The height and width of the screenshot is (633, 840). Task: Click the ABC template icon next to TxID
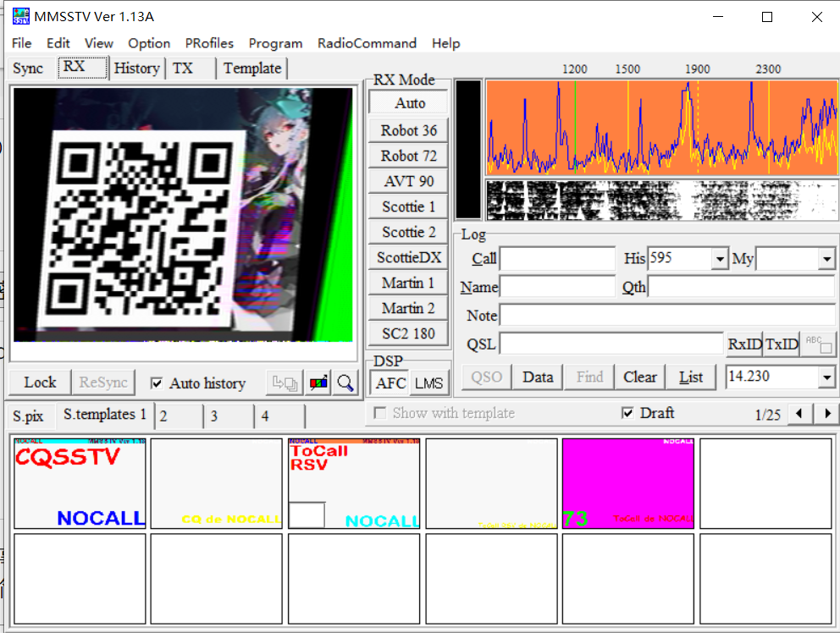(x=819, y=344)
